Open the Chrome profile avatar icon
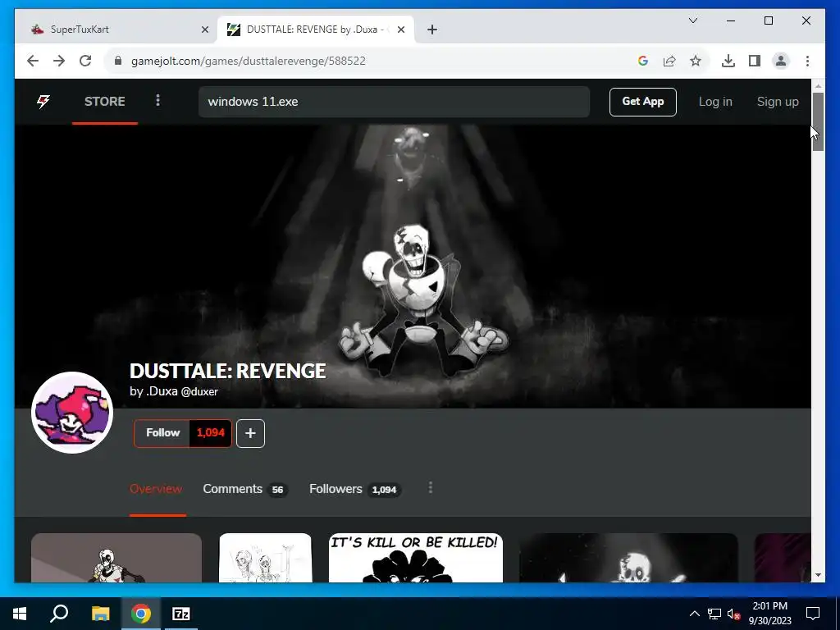Viewport: 840px width, 630px height. (781, 61)
